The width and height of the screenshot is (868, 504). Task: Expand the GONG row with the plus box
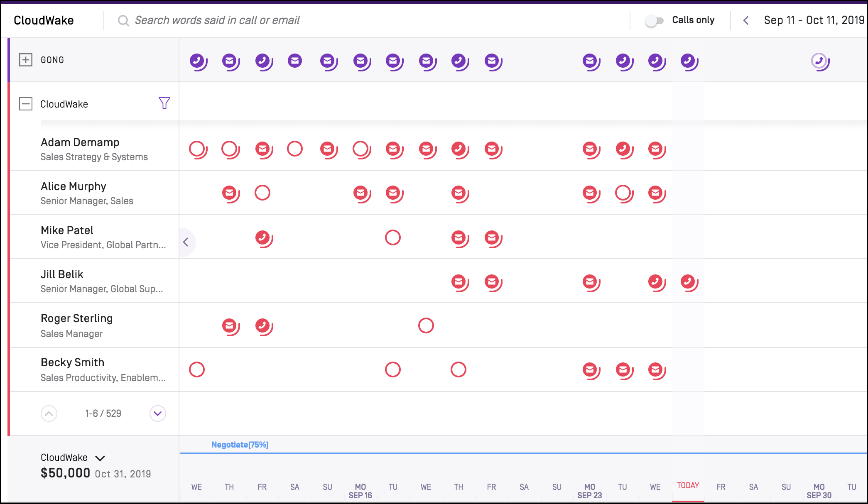click(x=26, y=60)
